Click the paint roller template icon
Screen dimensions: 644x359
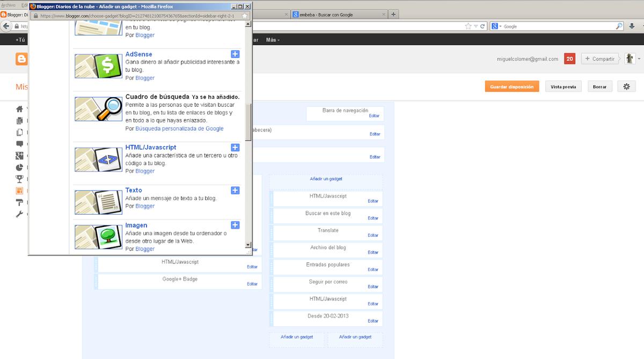pos(20,202)
